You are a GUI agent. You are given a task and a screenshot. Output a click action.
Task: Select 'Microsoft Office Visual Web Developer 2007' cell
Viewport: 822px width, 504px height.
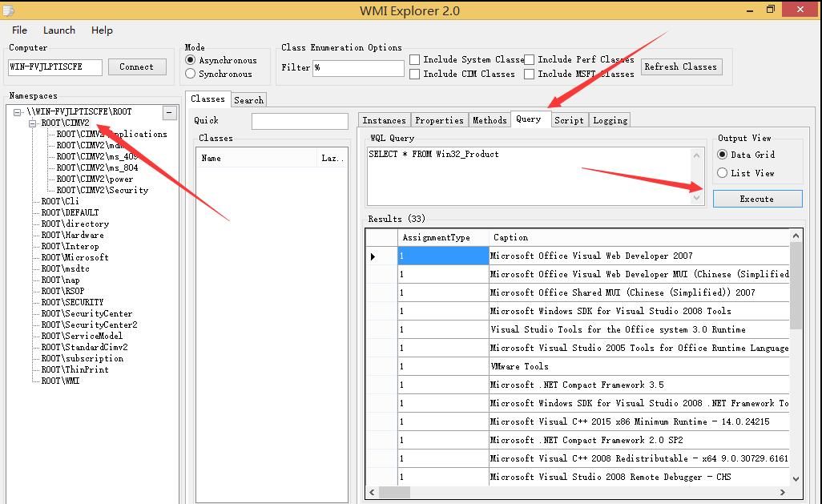(639, 256)
